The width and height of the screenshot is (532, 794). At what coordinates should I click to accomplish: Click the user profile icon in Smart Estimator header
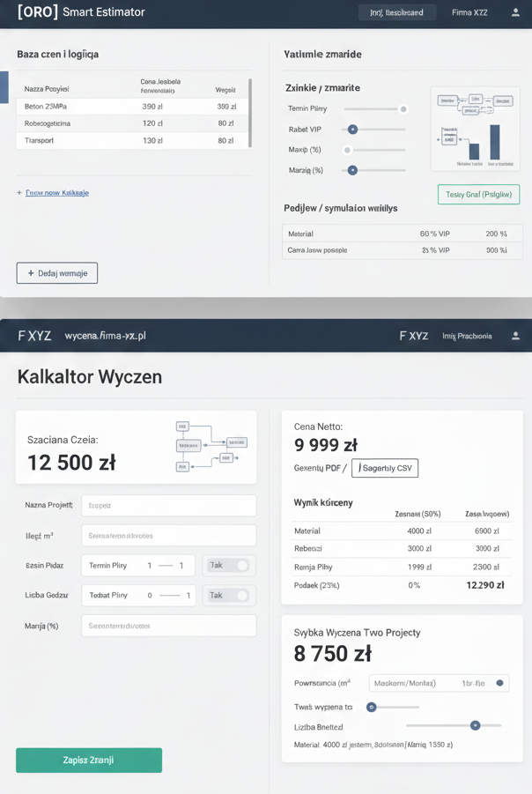(x=515, y=12)
